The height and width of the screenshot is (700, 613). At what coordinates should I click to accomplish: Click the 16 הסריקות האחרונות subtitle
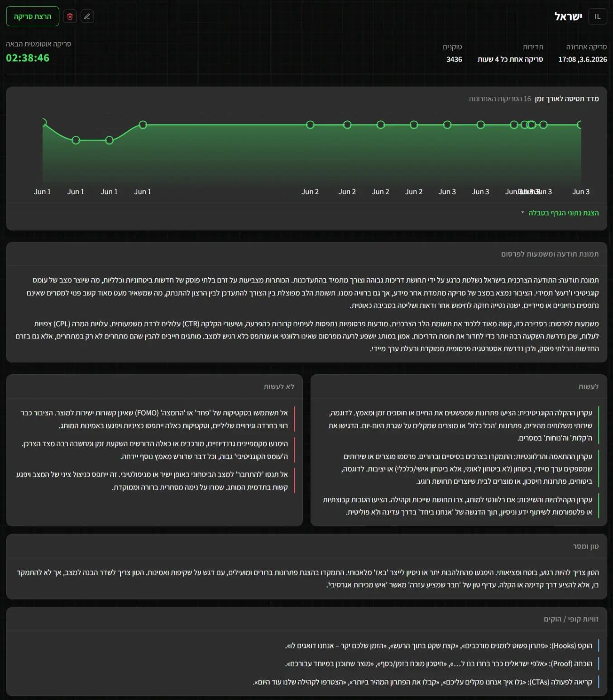[500, 99]
